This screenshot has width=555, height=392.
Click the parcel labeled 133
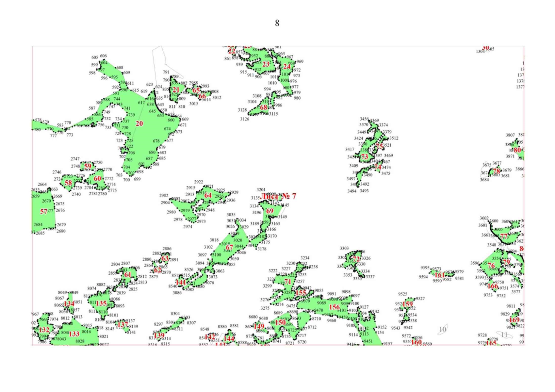pos(74,334)
